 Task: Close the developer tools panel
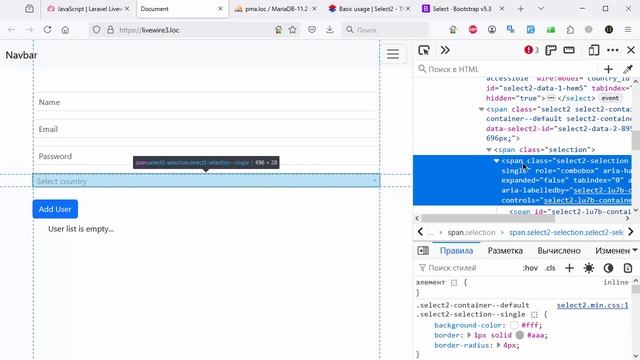pyautogui.click(x=631, y=50)
